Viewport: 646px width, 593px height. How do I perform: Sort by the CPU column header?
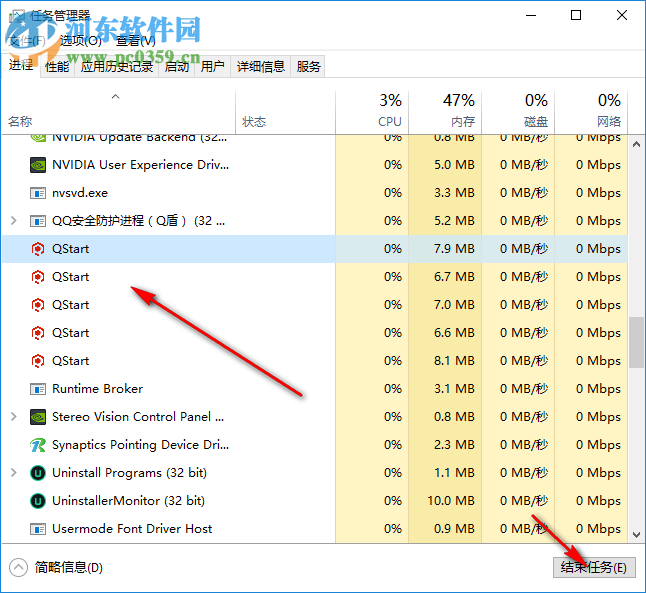[x=372, y=113]
